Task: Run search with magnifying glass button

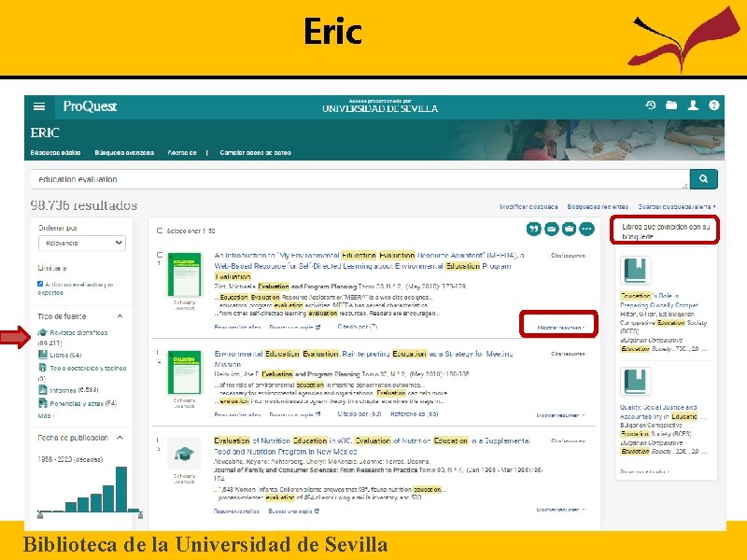Action: pyautogui.click(x=703, y=179)
